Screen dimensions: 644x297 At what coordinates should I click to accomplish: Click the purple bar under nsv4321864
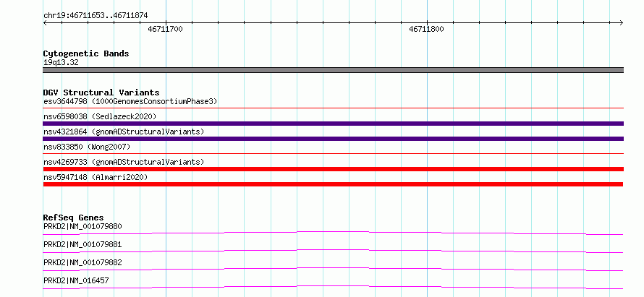pos(333,139)
